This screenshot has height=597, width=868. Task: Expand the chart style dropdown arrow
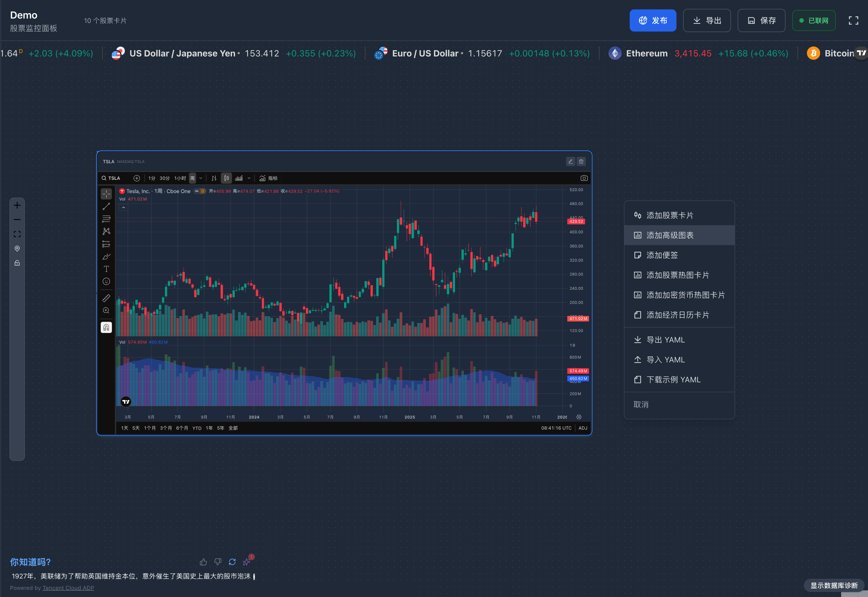[x=249, y=178]
